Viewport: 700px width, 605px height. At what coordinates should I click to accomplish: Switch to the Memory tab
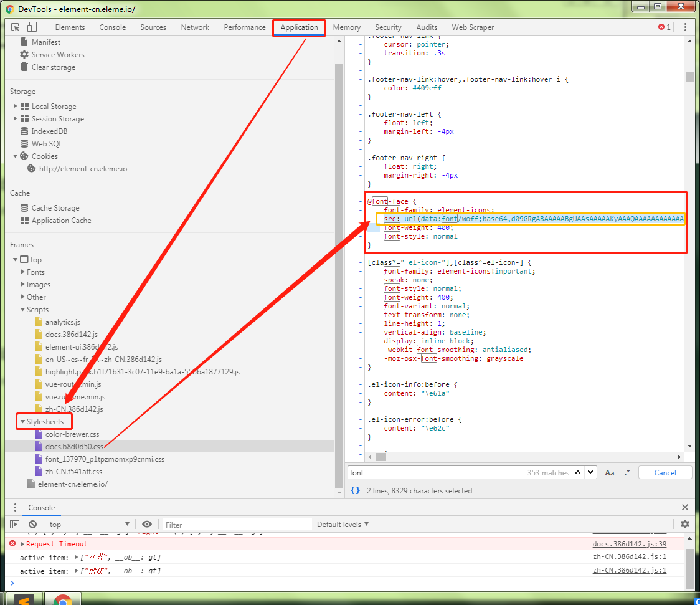tap(346, 27)
